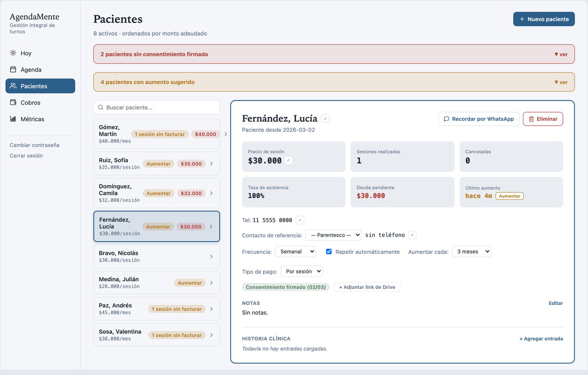Click the magnifier icon in search box
Image resolution: width=588 pixels, height=375 pixels.
pyautogui.click(x=101, y=108)
